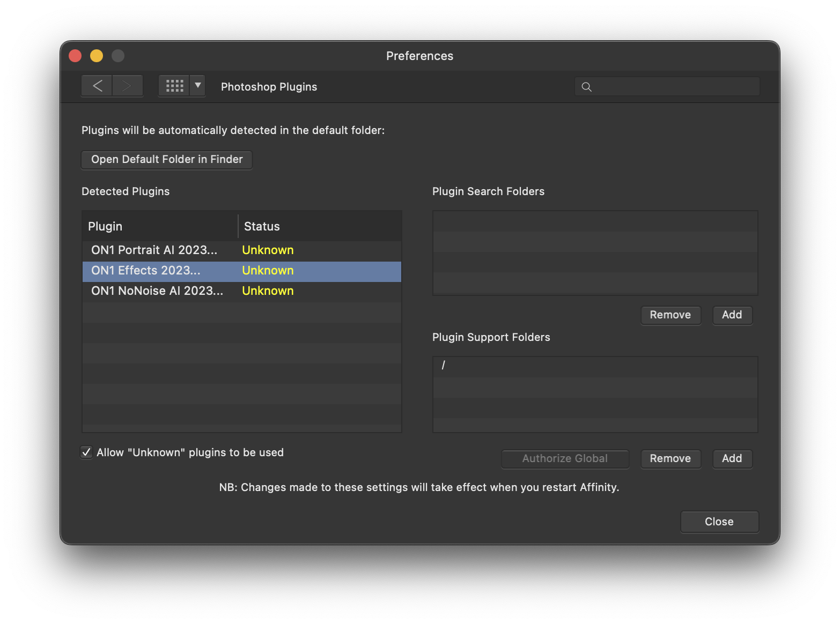Viewport: 840px width, 624px height.
Task: Click the Plugin column header
Action: pyautogui.click(x=160, y=226)
